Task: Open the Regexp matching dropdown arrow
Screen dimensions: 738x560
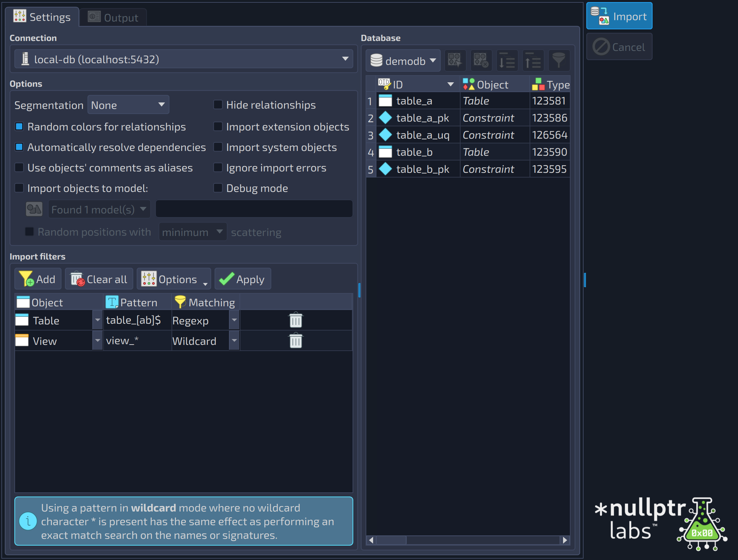Action: coord(234,320)
